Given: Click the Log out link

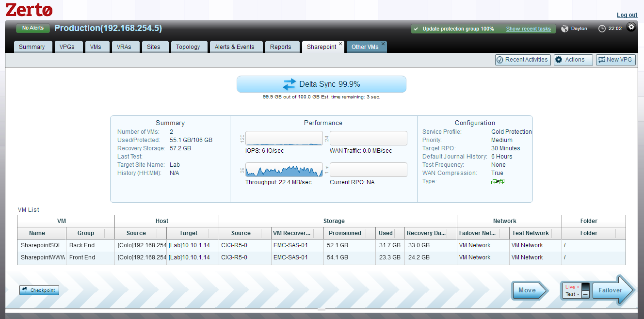Looking at the screenshot, I should coord(627,15).
